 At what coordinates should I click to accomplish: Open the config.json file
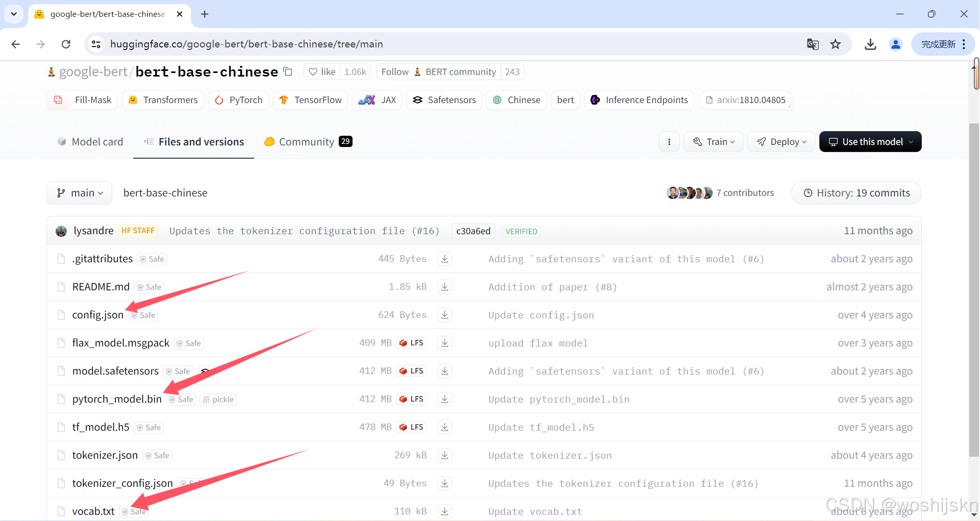(98, 315)
